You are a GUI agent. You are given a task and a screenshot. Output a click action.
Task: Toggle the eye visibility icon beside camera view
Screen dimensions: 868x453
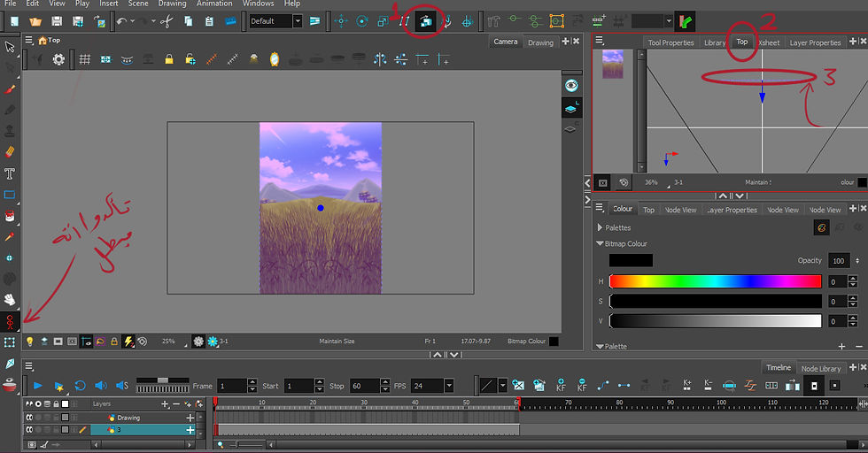point(571,85)
